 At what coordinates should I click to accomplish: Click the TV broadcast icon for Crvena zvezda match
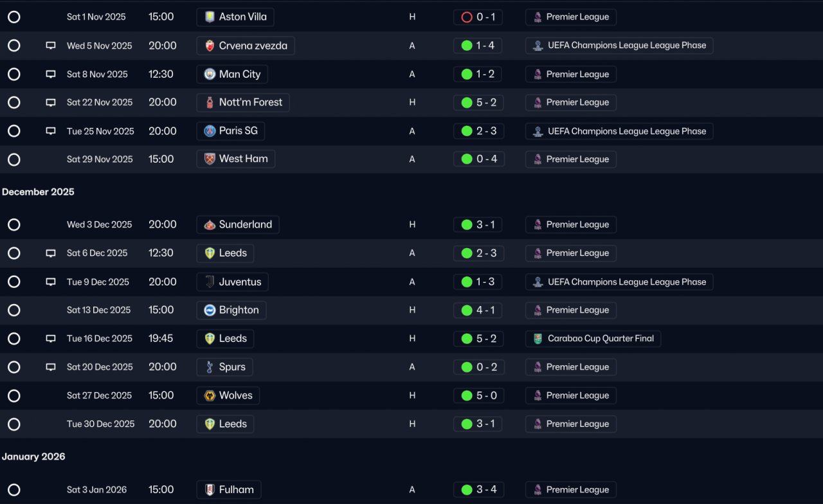click(x=51, y=46)
